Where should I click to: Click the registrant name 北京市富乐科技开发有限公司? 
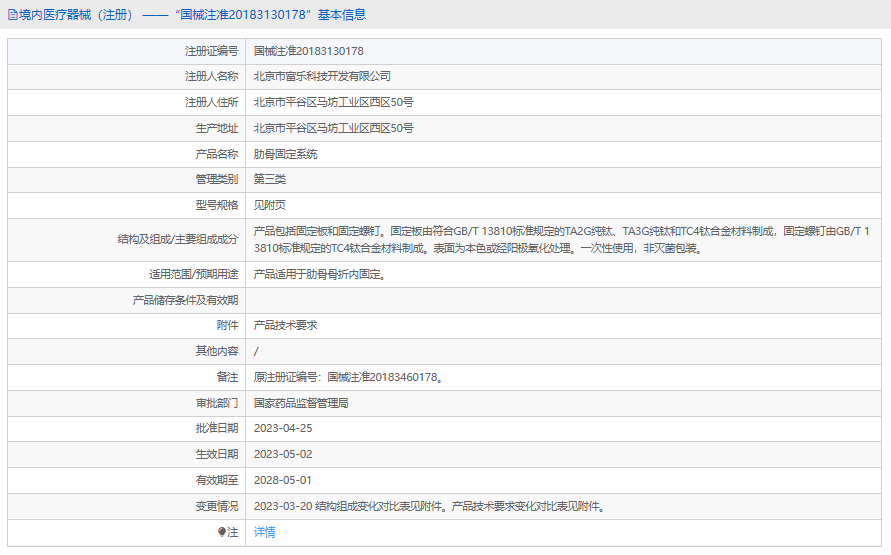pyautogui.click(x=322, y=76)
